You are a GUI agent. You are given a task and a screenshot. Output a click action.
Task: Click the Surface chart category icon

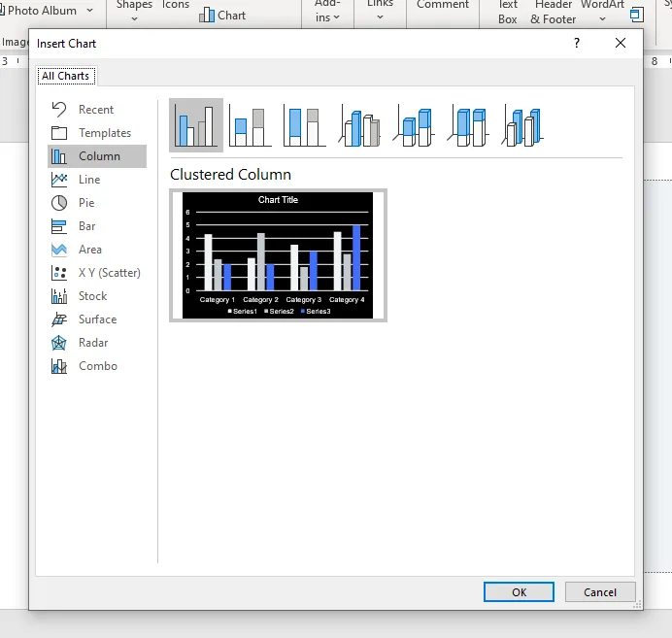coord(59,319)
